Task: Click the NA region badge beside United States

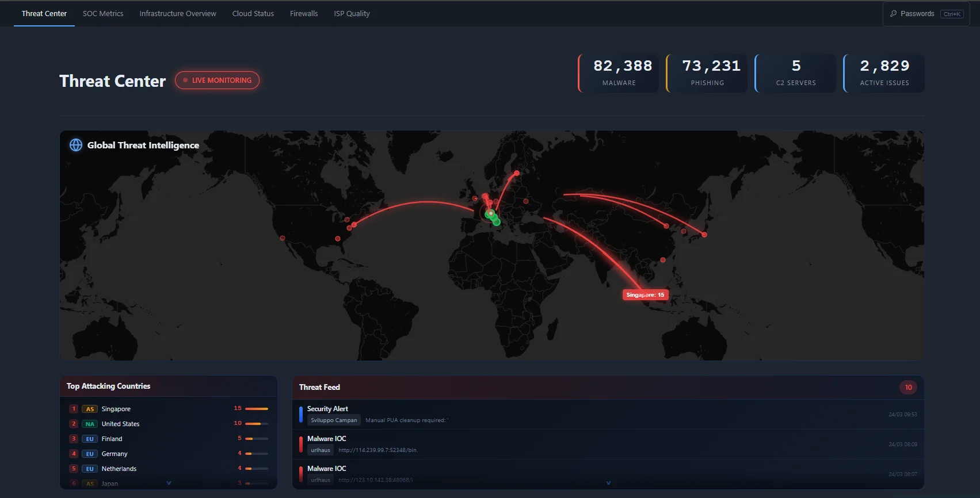Action: (90, 424)
